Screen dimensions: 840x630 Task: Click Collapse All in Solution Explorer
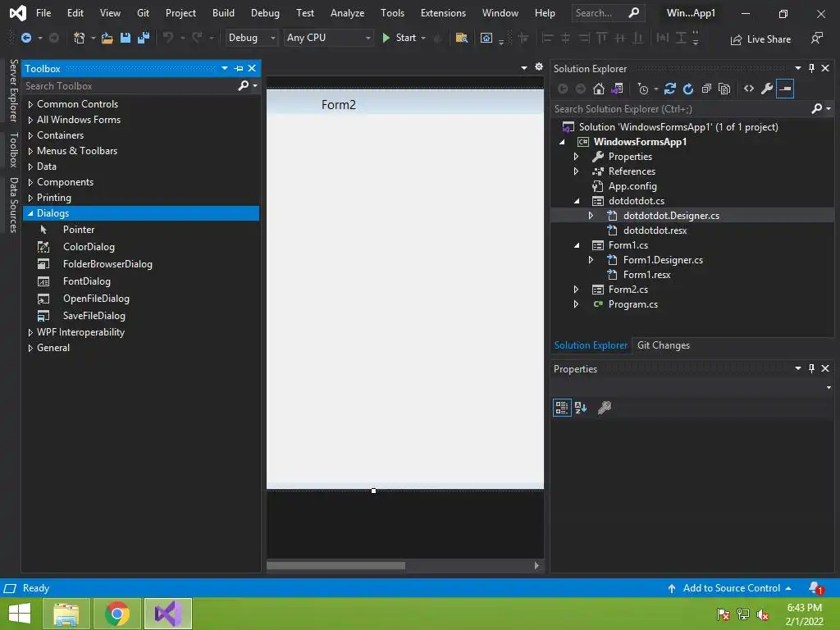click(706, 89)
